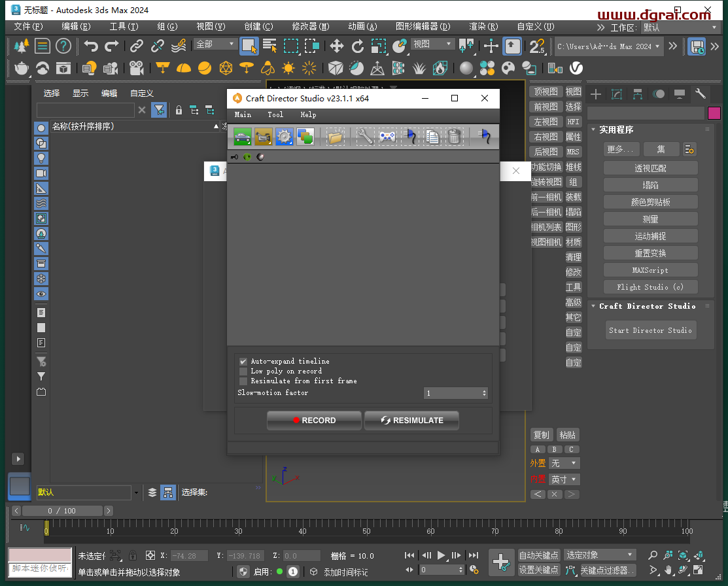
Task: Click the Redo arrow icon
Action: coord(111,46)
